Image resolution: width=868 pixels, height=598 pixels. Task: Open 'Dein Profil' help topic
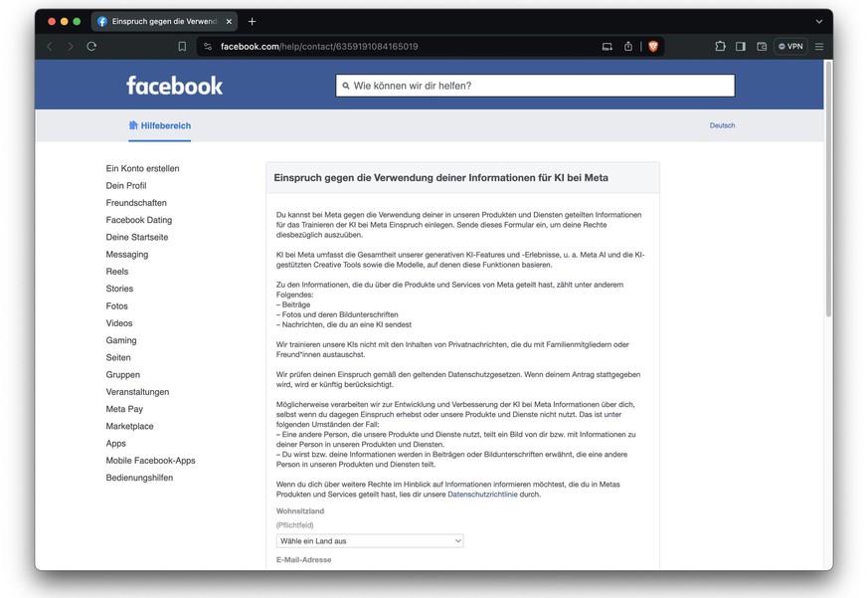pyautogui.click(x=125, y=186)
